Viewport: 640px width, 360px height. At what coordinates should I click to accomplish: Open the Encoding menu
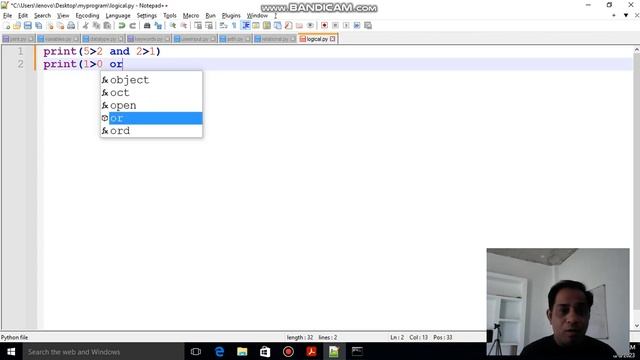click(87, 16)
